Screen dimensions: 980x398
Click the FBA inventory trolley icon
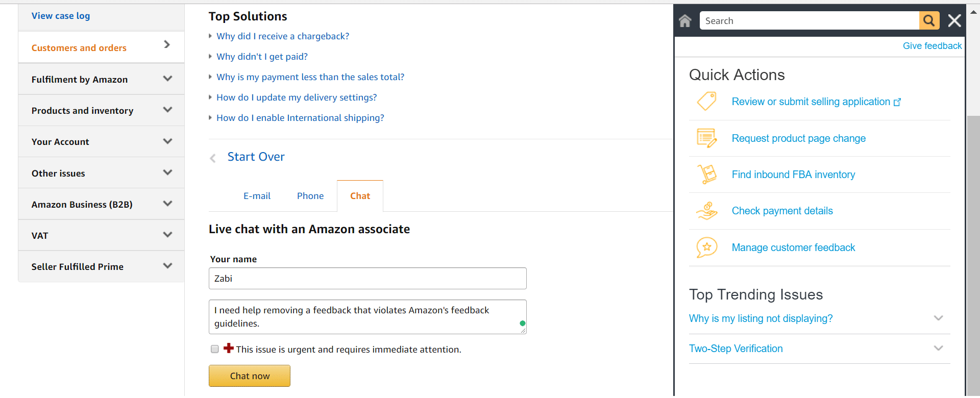click(x=707, y=175)
